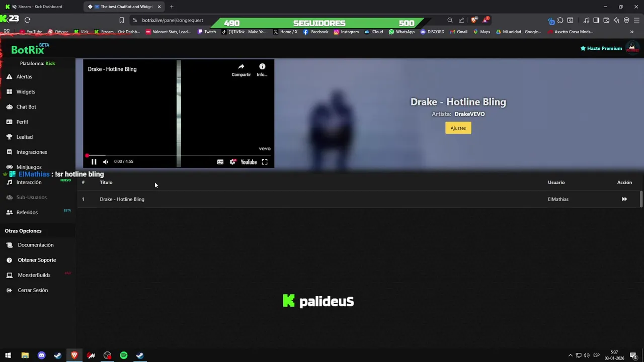Open video on YouTube via logo
The image size is (644, 362).
click(249, 162)
